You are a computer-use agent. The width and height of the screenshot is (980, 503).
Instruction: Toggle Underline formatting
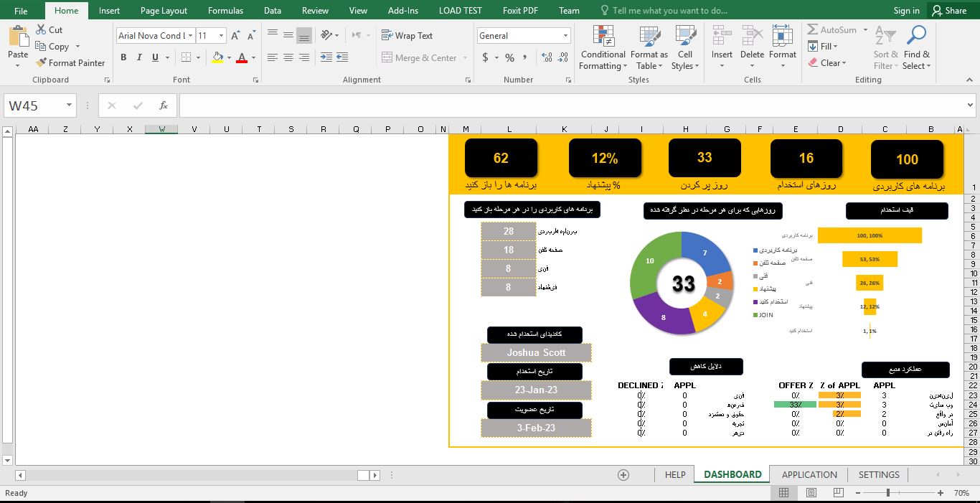(155, 57)
